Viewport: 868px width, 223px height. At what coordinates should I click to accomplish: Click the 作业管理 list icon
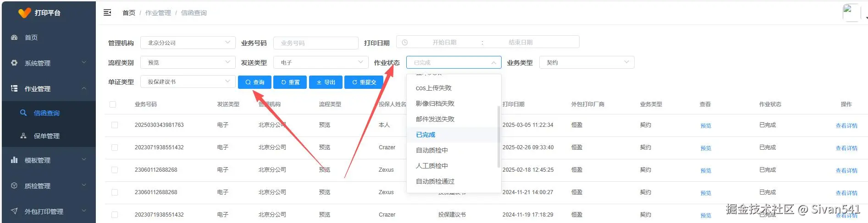coord(14,88)
